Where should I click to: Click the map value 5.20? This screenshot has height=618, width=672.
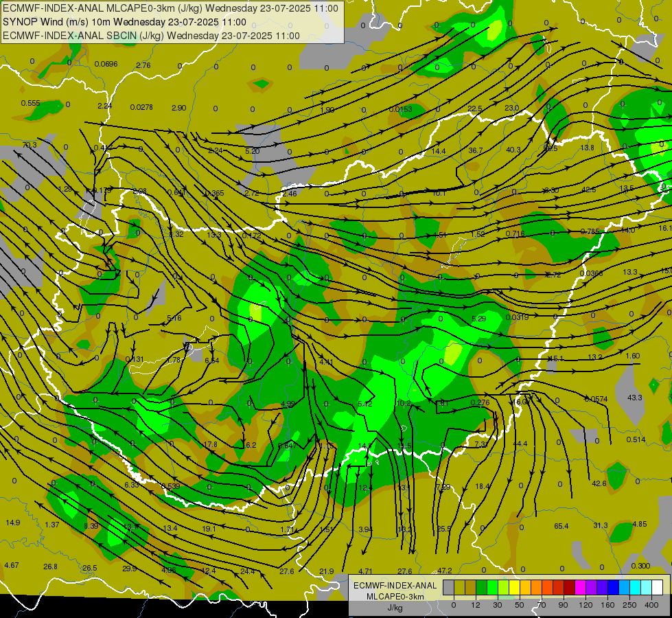pos(253,151)
